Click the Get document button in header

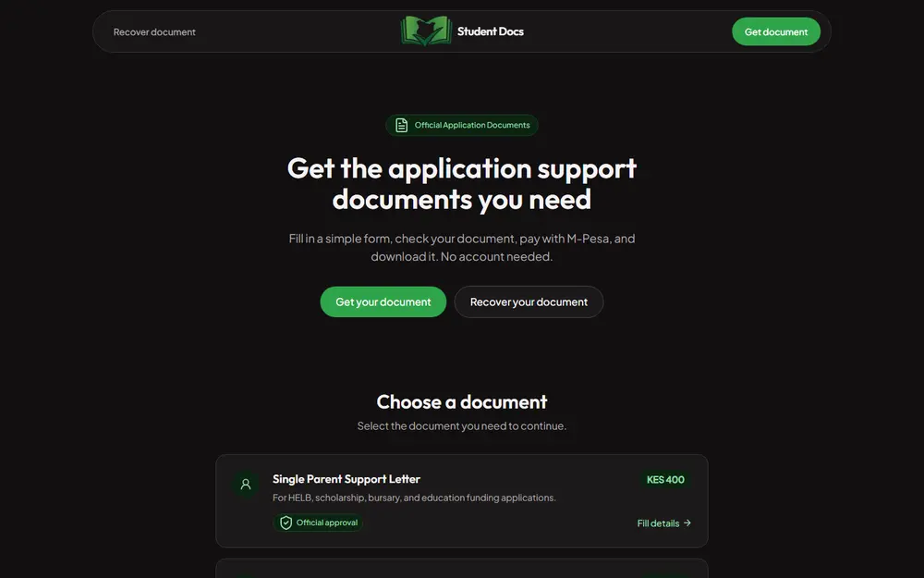point(776,31)
